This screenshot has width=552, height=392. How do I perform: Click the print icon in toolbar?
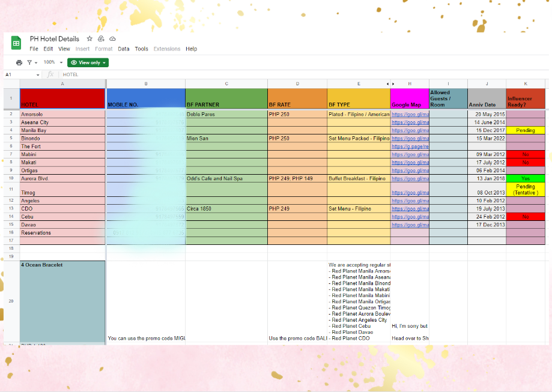19,62
